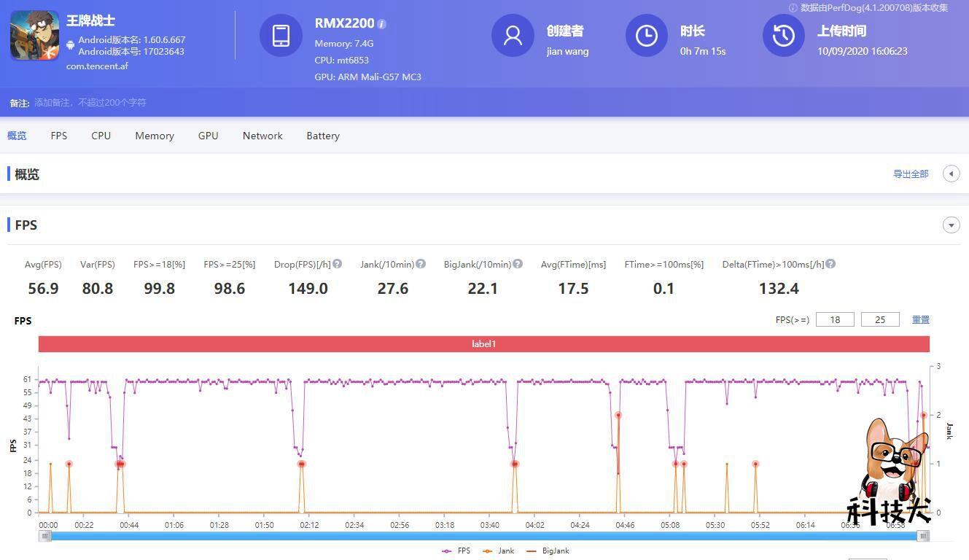This screenshot has height=560, width=969.
Task: Click the Drop(FPS) value 149.0
Action: pos(308,289)
